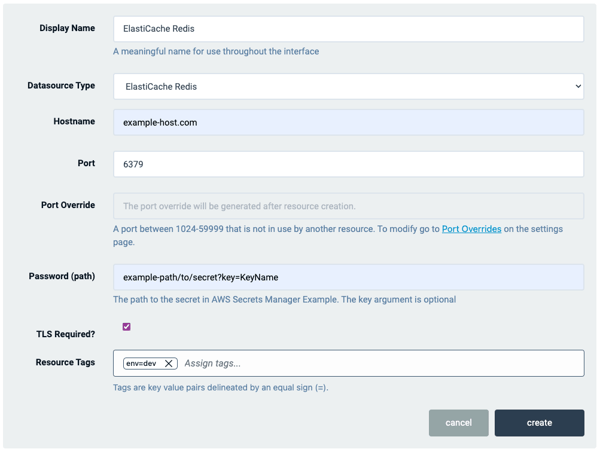Image resolution: width=600 pixels, height=452 pixels.
Task: Click the Port Overrides link
Action: (x=471, y=229)
